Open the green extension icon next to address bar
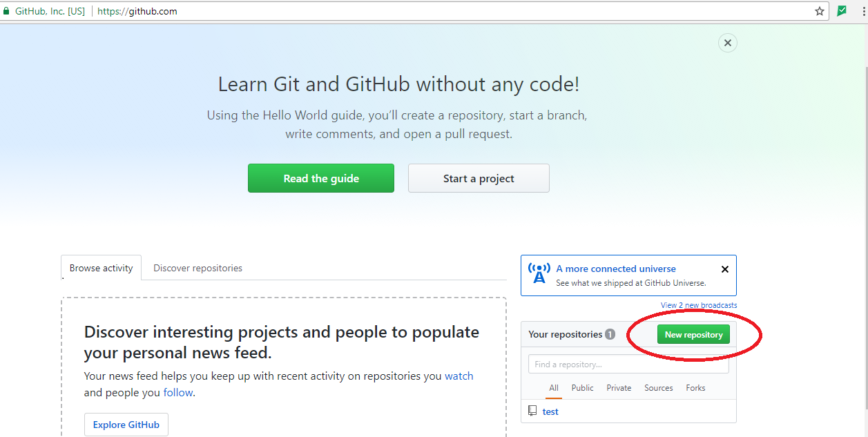This screenshot has width=868, height=437. pyautogui.click(x=842, y=10)
